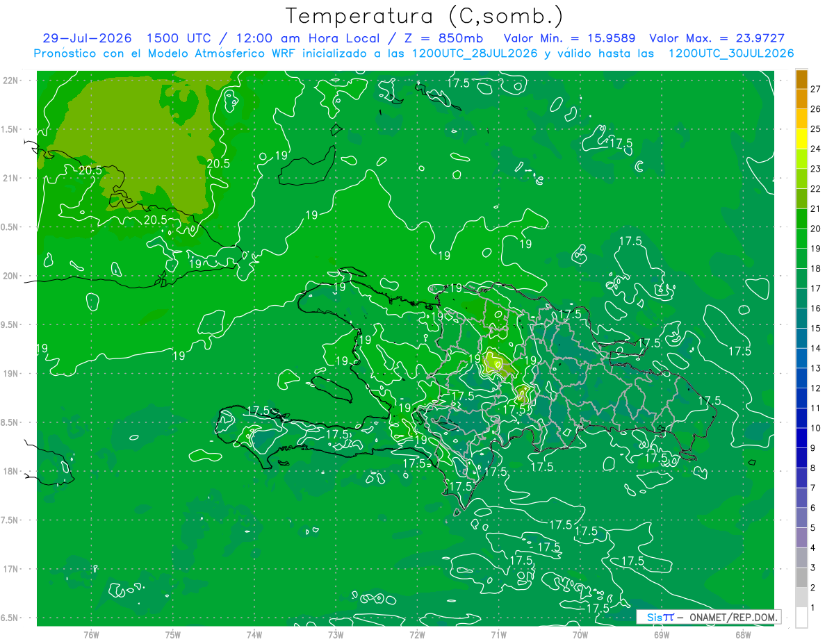
Task: Click the '19N' latitude axis label
Action: pos(10,373)
